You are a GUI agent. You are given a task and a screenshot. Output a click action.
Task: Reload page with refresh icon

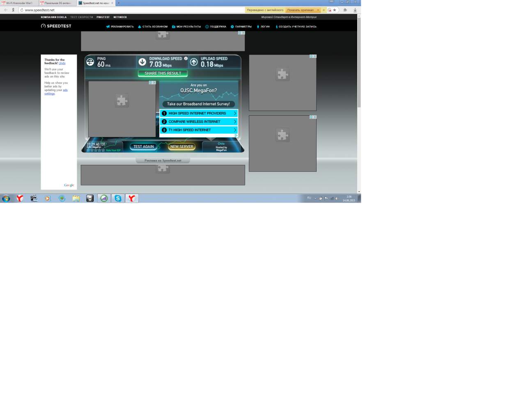(x=21, y=10)
